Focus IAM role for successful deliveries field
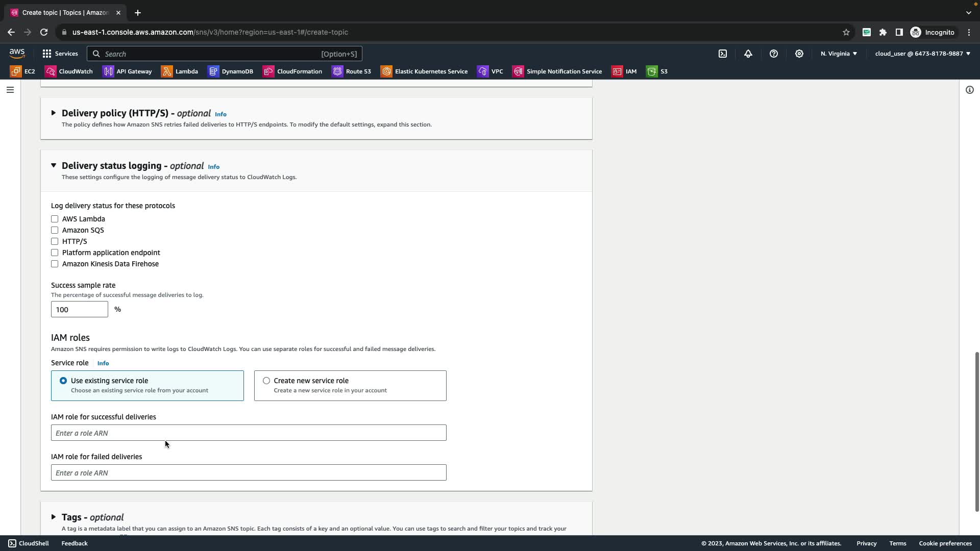The width and height of the screenshot is (980, 551). [249, 433]
